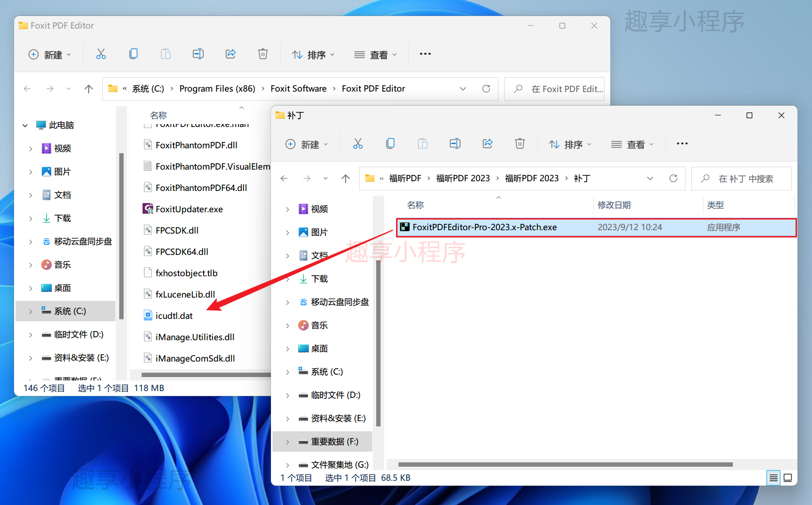Click Share icon in Foxit PDF Editor window
This screenshot has width=812, height=505.
[x=231, y=54]
